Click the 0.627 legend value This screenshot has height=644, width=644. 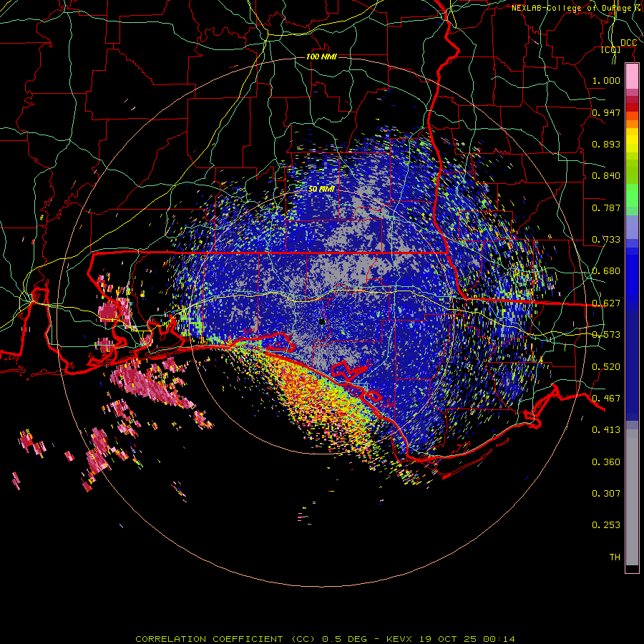pos(606,303)
